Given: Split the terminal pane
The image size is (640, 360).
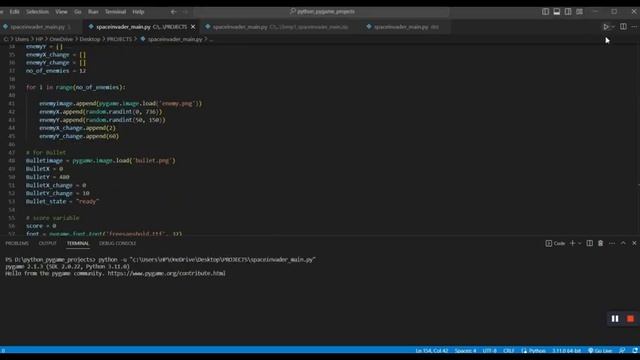Looking at the screenshot, I should pyautogui.click(x=589, y=243).
